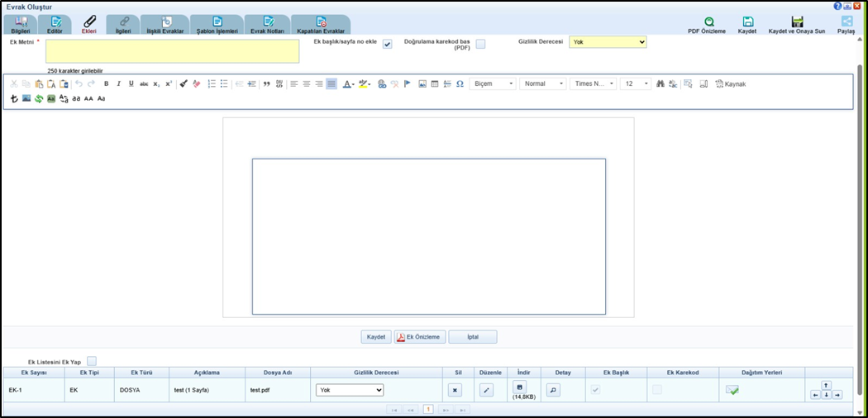Paste from clipboard icon
The image size is (868, 418).
tap(39, 83)
